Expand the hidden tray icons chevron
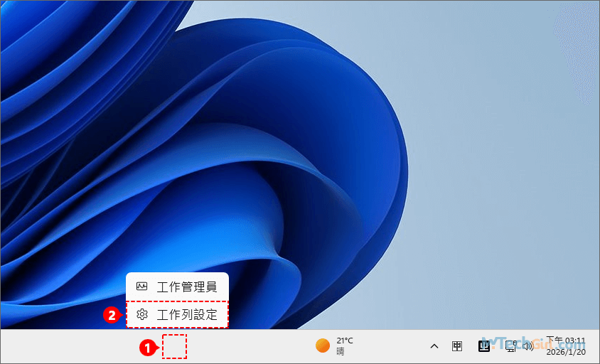The height and width of the screenshot is (364, 600). (434, 346)
